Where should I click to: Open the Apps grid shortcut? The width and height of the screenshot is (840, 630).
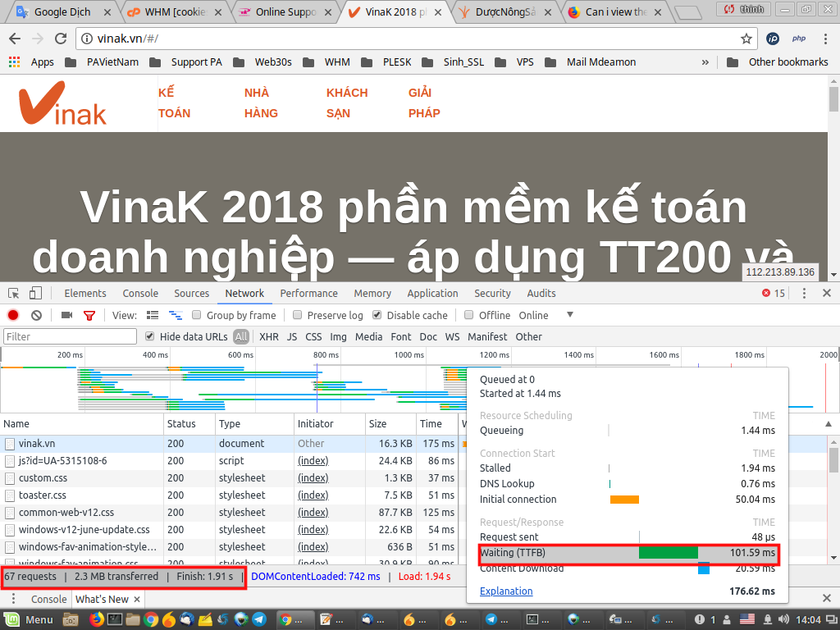point(15,62)
